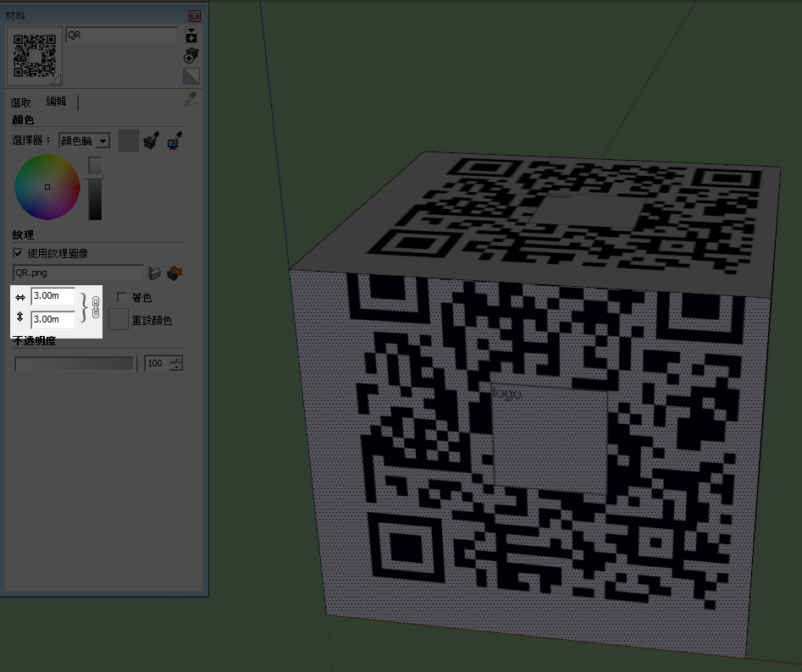Browse for texture image file

coord(154,273)
